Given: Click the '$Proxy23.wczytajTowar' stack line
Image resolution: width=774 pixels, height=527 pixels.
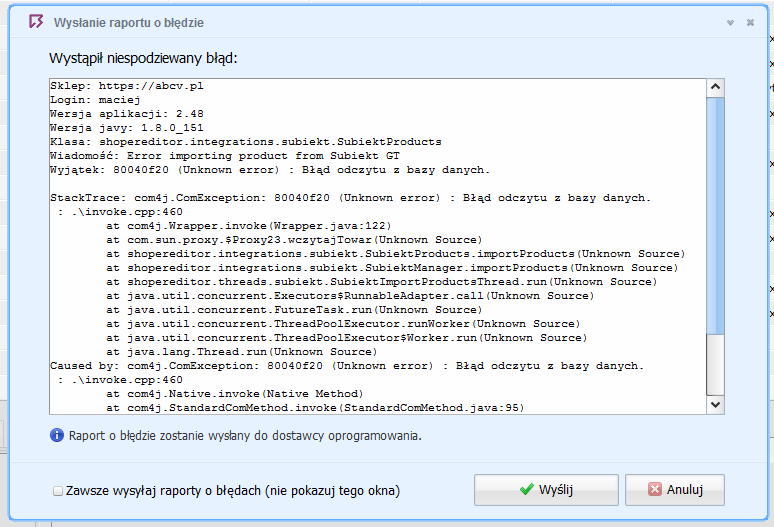Looking at the screenshot, I should tap(294, 240).
